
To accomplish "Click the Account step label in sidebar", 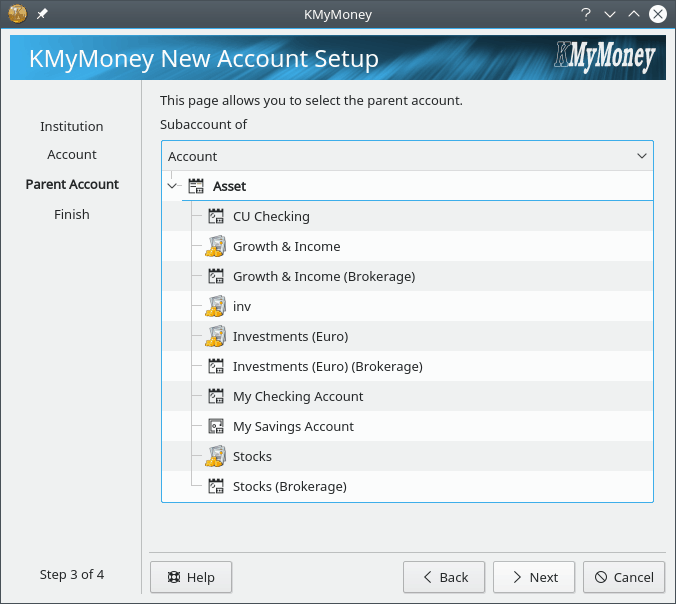I will (72, 154).
